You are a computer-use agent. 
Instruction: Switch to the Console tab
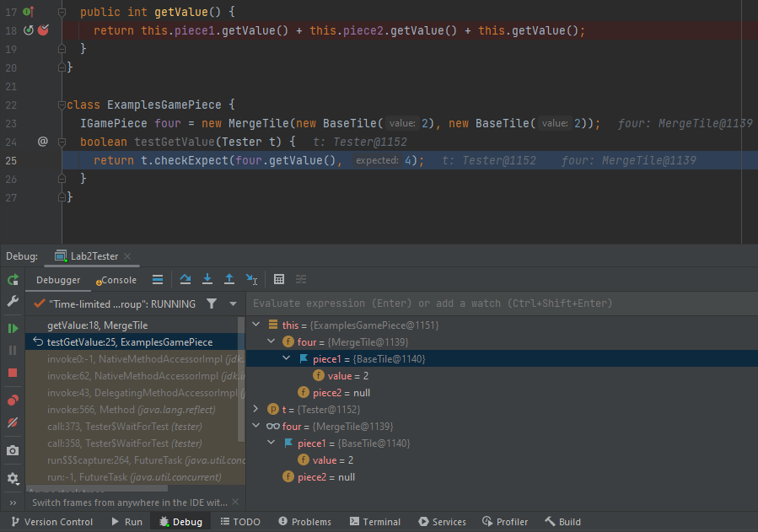(116, 280)
